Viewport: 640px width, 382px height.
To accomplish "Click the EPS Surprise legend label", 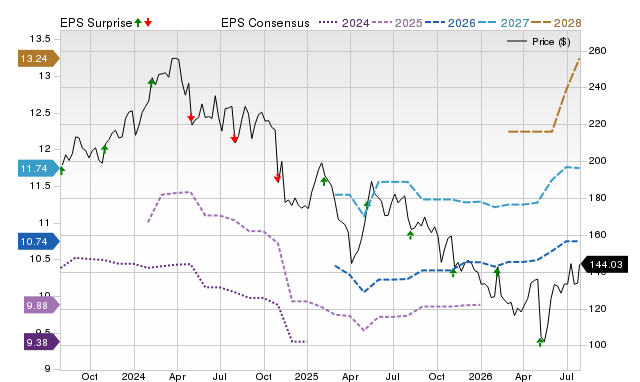I will (x=96, y=23).
